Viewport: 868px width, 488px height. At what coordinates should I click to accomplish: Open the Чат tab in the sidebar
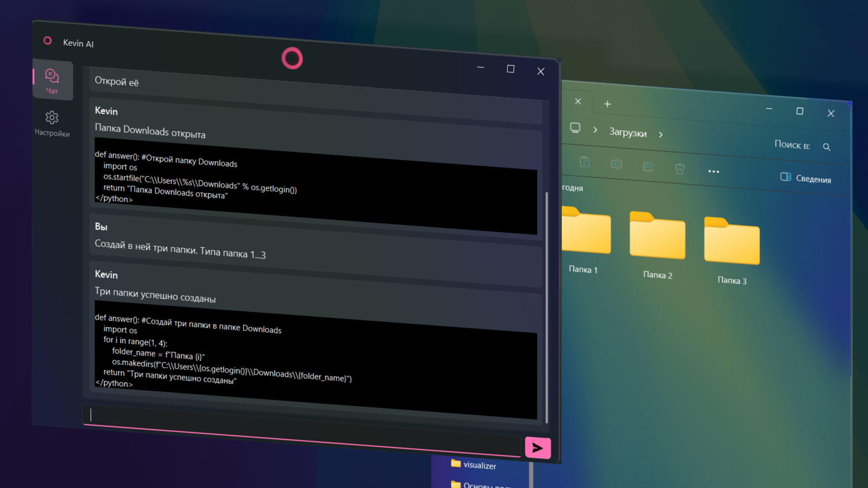coord(52,81)
